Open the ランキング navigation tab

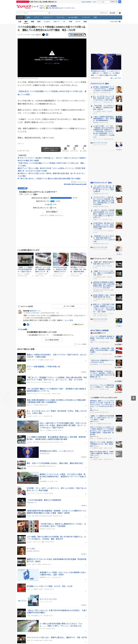pos(86,17)
